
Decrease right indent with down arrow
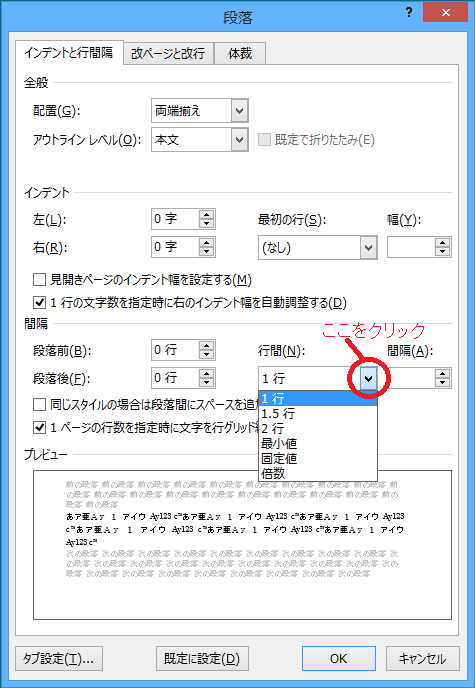[206, 251]
